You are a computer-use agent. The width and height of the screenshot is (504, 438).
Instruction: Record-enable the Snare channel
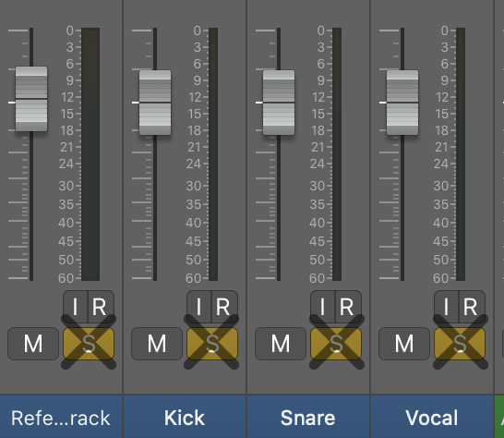pyautogui.click(x=348, y=307)
